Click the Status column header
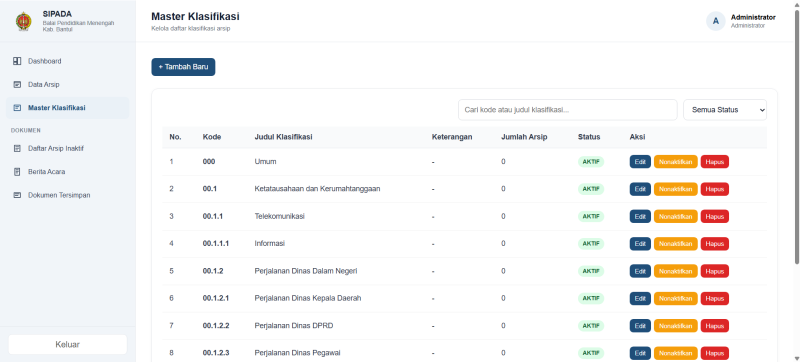800x362 pixels. (x=589, y=137)
